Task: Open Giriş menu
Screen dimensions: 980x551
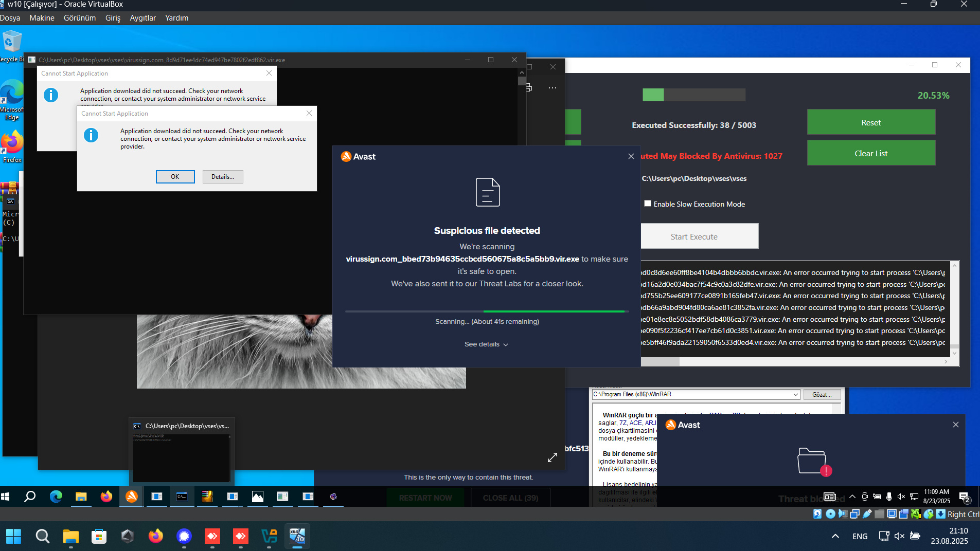Action: click(x=113, y=18)
